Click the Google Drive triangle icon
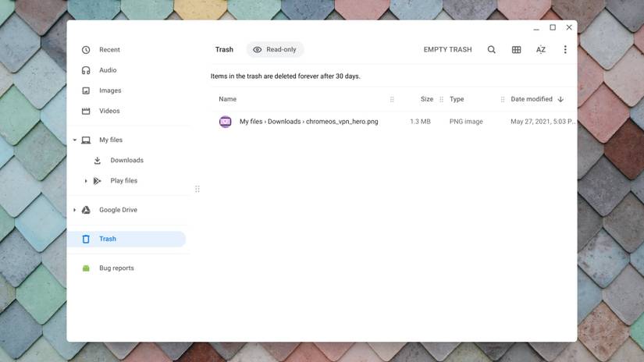This screenshot has width=644, height=362. (86, 210)
